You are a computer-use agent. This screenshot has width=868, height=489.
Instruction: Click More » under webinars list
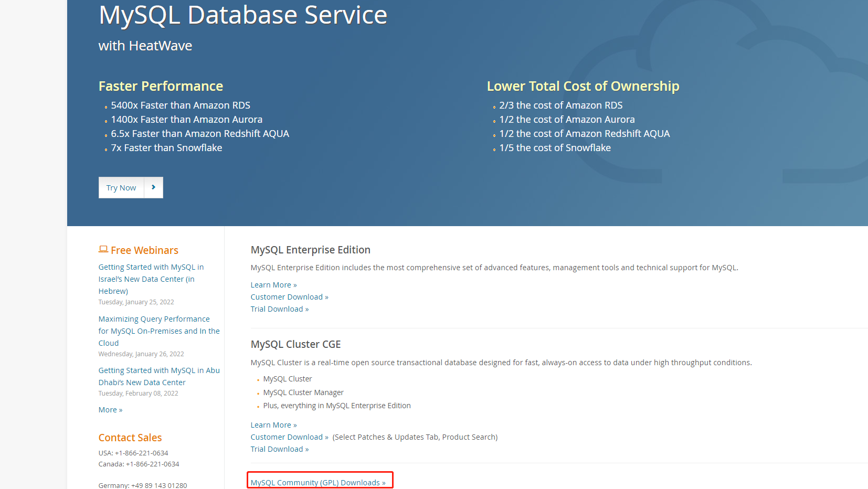click(110, 410)
